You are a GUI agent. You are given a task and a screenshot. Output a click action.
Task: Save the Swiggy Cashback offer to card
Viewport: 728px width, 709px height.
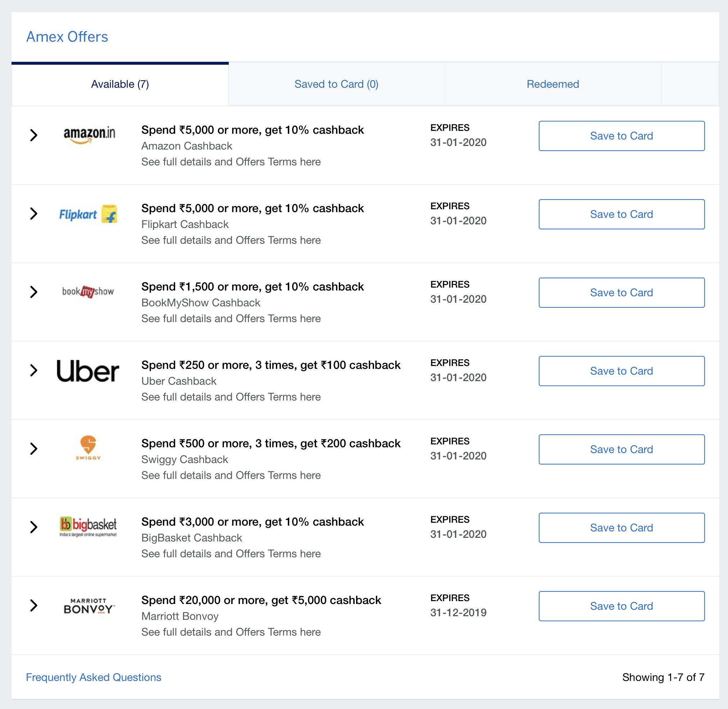(x=622, y=449)
